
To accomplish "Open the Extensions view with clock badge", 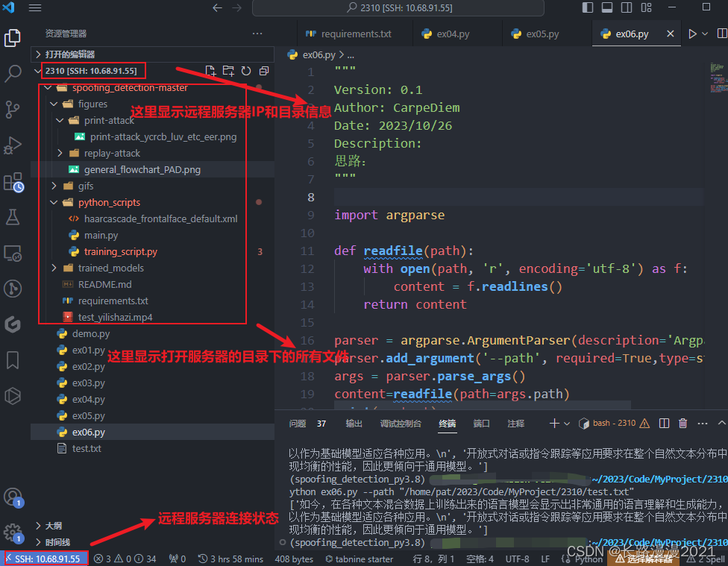I will (x=13, y=181).
